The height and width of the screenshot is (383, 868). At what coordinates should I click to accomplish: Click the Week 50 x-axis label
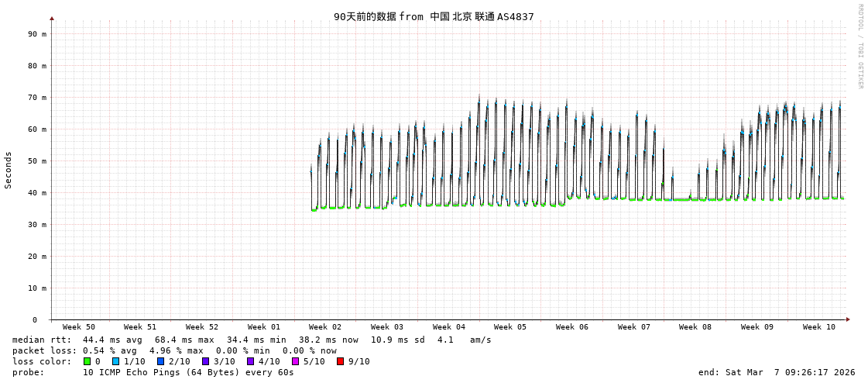(79, 327)
